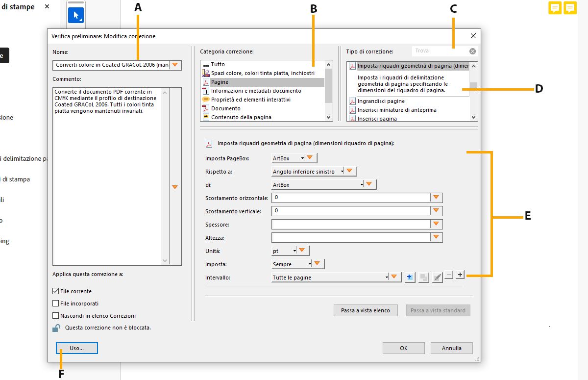588x380 pixels.
Task: Click the 'Passa a vista elenco' button
Action: pyautogui.click(x=366, y=310)
